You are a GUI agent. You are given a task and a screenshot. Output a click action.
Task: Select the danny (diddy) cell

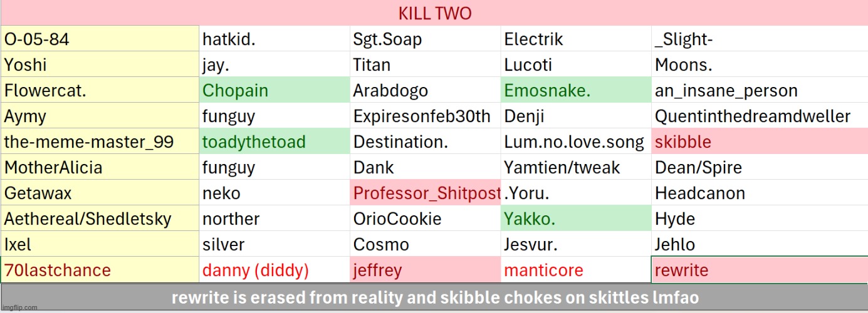[x=275, y=270]
